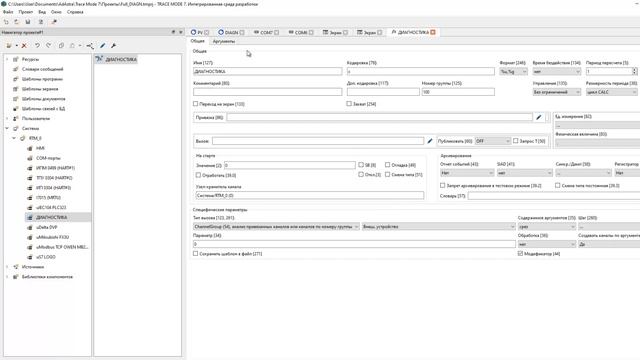
Task: Open the Проект menu
Action: [x=25, y=12]
